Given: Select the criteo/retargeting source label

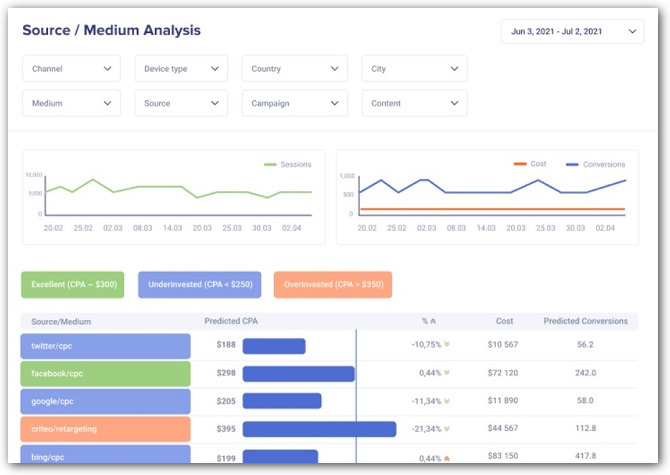Looking at the screenshot, I should [105, 429].
